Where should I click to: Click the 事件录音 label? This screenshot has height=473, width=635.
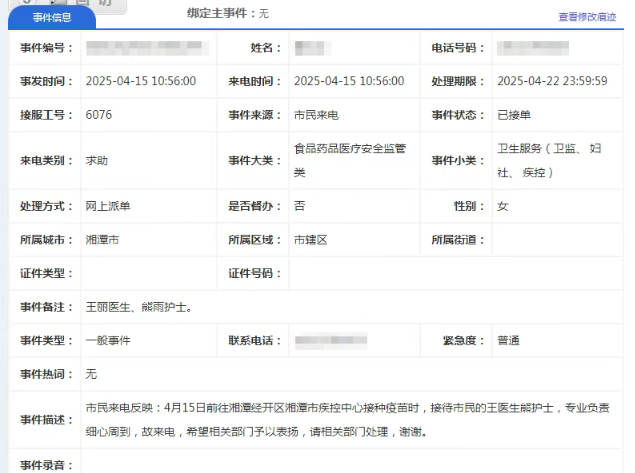47,465
